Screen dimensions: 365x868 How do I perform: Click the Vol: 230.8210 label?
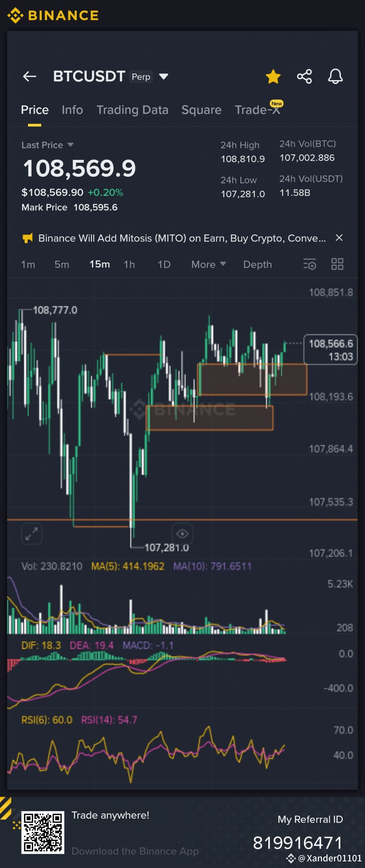(52, 566)
